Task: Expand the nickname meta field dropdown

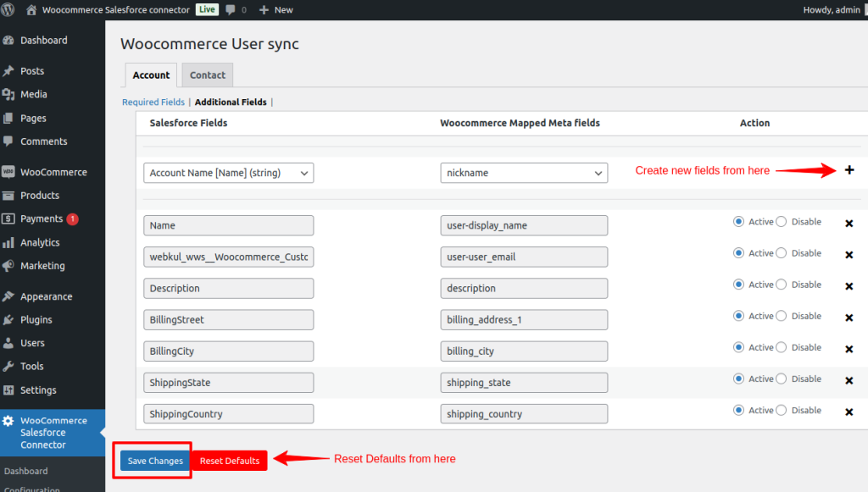Action: coord(524,173)
